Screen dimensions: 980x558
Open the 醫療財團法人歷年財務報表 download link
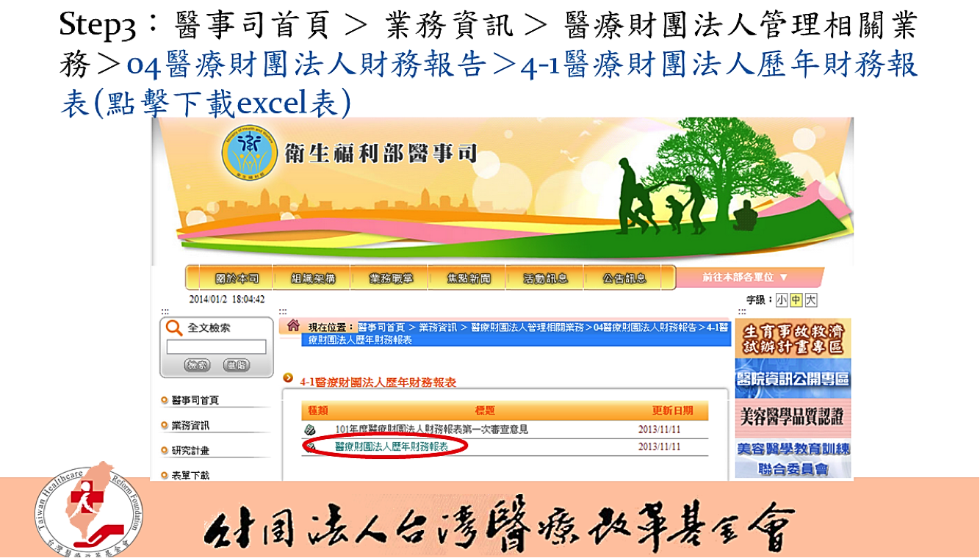click(392, 446)
